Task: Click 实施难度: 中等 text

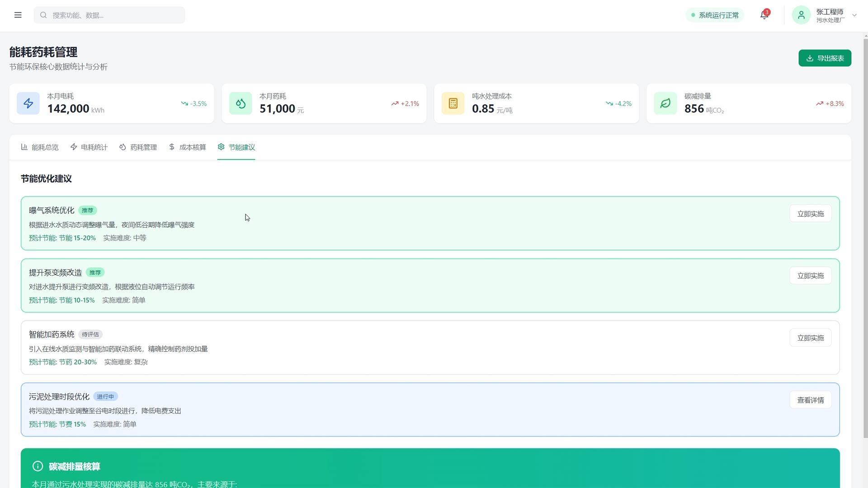Action: (125, 238)
